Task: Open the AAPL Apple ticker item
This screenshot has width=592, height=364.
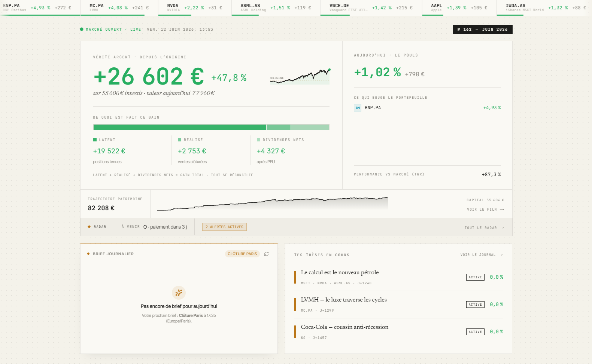Action: (x=459, y=7)
